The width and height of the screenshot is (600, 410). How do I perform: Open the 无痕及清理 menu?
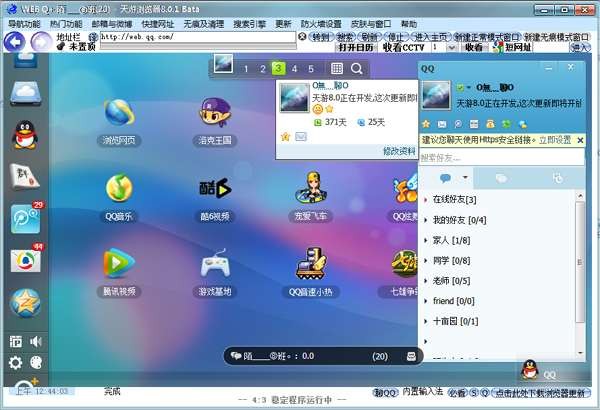pos(204,24)
